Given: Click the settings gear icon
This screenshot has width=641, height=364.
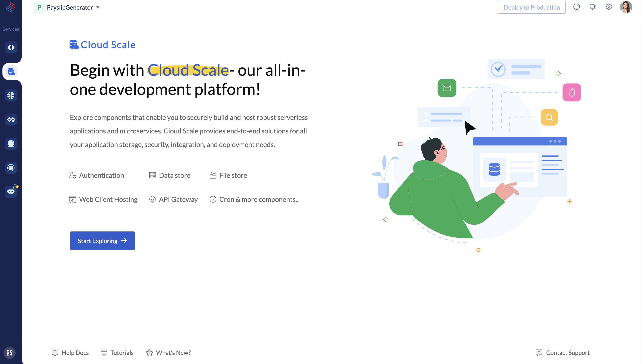Looking at the screenshot, I should (609, 7).
